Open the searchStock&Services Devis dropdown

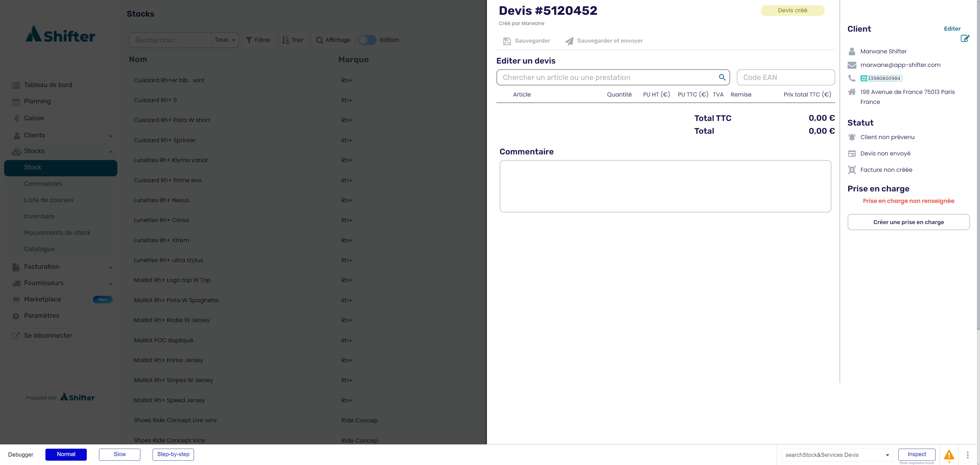tap(837, 455)
